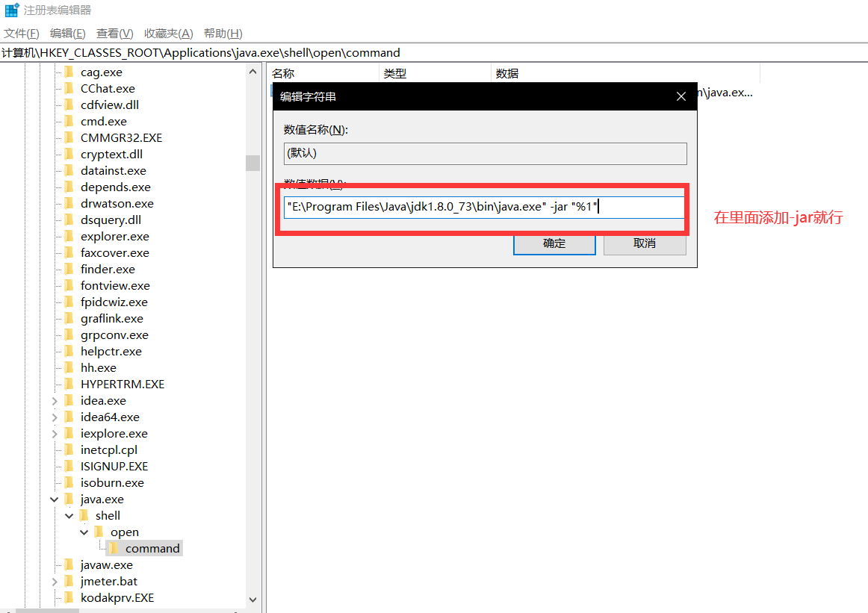This screenshot has height=613, width=868.
Task: Collapse the java.exe tree node
Action: point(54,499)
